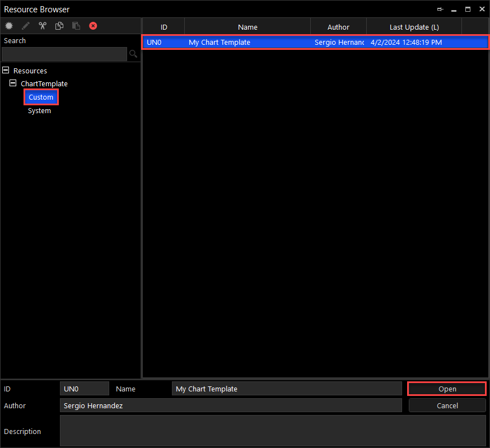Viewport: 490px width, 448px height.
Task: Focus the Description text area
Action: [273, 431]
